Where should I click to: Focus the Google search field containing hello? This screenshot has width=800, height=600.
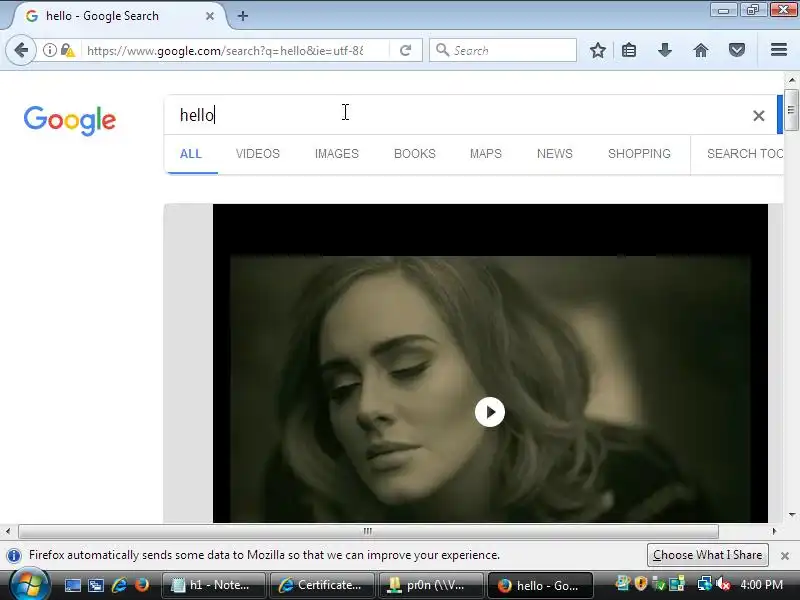(x=459, y=115)
